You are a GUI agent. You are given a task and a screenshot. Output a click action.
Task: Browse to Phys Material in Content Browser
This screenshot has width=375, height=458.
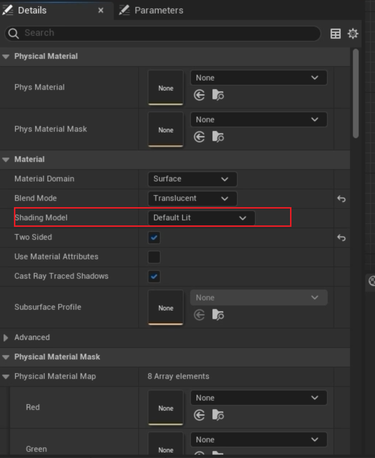click(218, 95)
